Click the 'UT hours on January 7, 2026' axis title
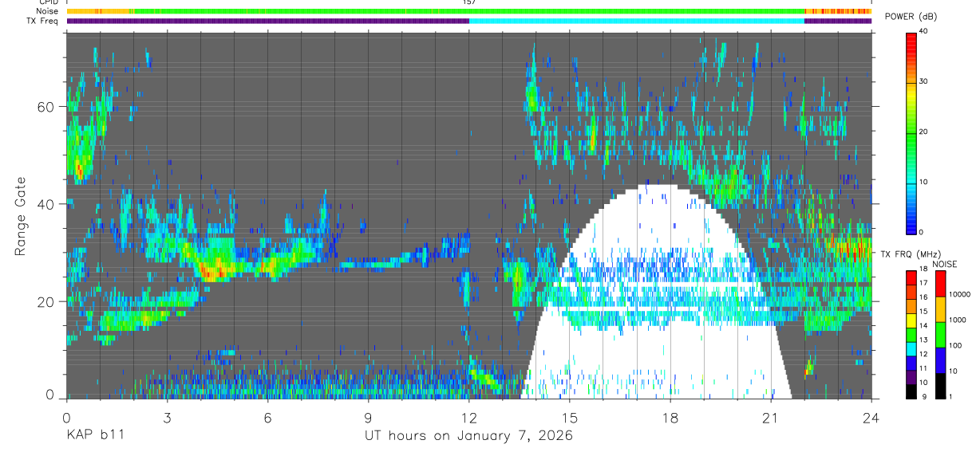Image resolution: width=980 pixels, height=452 pixels. [x=468, y=435]
